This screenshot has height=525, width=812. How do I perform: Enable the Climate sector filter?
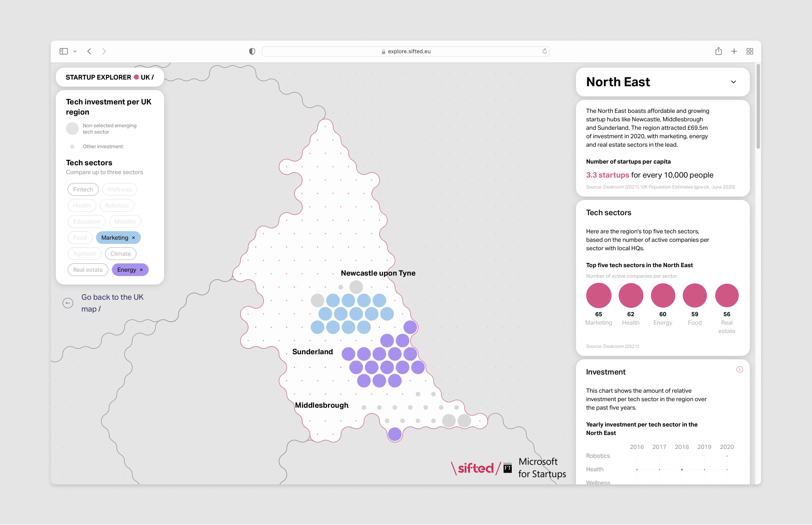(x=121, y=253)
